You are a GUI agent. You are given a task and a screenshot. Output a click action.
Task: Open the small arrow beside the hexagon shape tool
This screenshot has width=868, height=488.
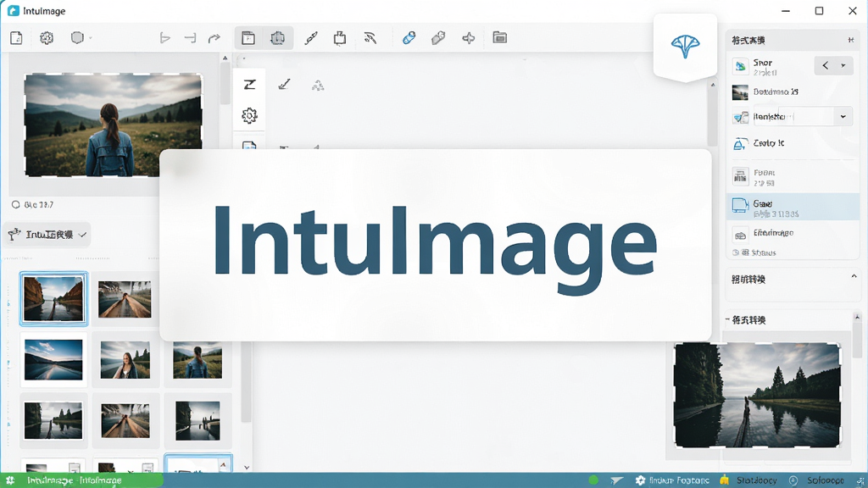90,38
